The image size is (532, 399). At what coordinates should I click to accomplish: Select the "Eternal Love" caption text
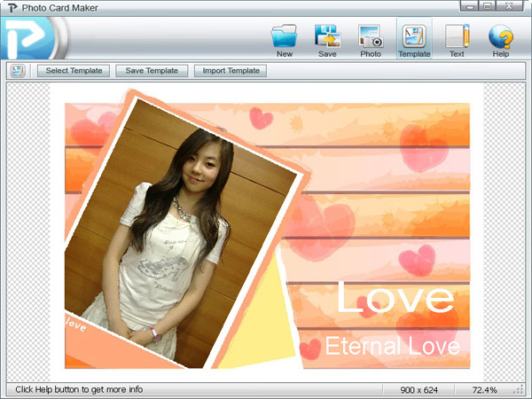tap(392, 346)
